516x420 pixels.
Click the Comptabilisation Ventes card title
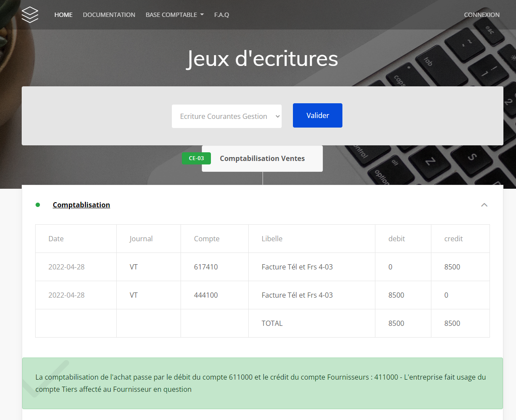(x=262, y=158)
